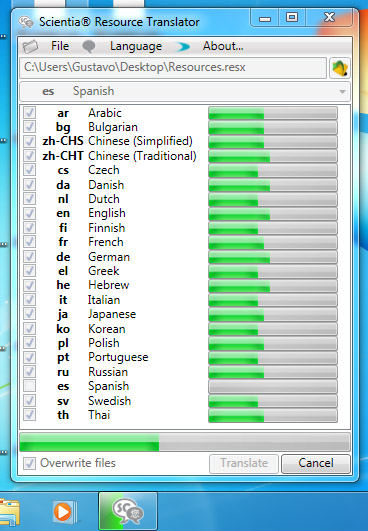Click the speech bubble icon beside Language
Screen dimensions: 368x531
89,46
